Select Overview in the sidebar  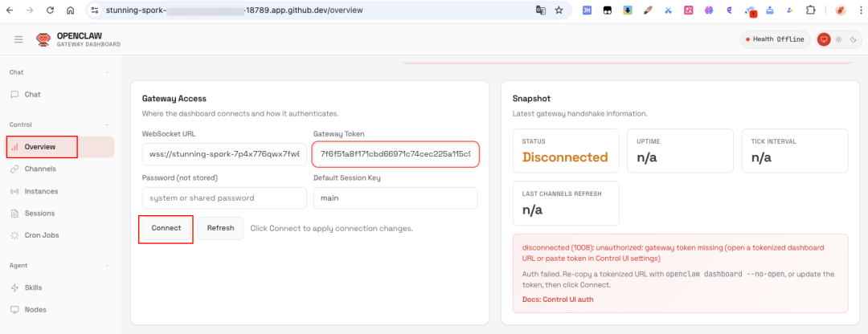click(39, 147)
